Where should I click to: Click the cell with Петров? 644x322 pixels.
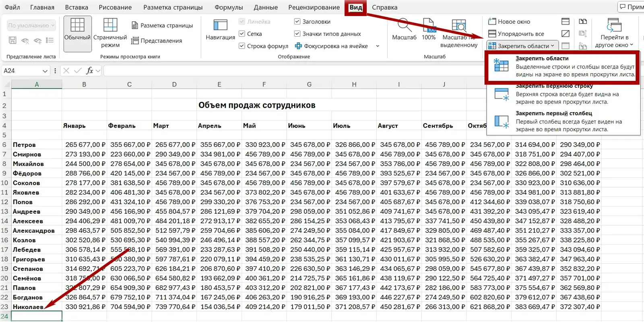click(37, 144)
